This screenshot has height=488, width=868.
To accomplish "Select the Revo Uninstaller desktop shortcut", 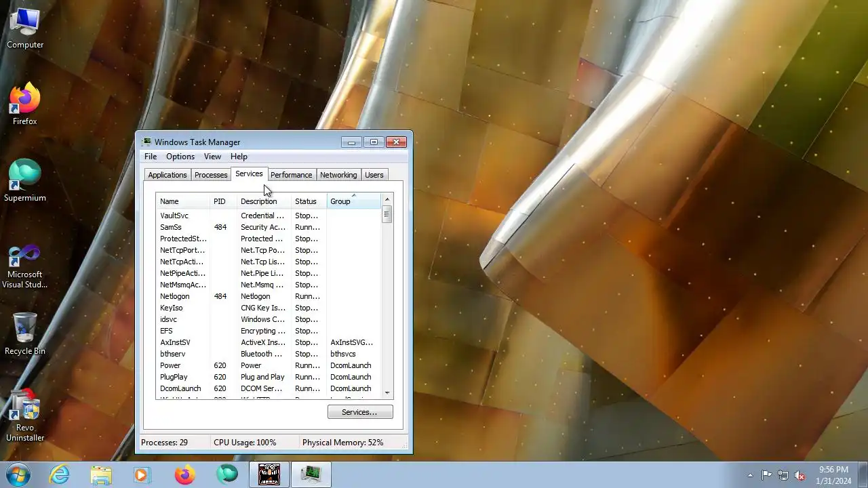I will (25, 415).
